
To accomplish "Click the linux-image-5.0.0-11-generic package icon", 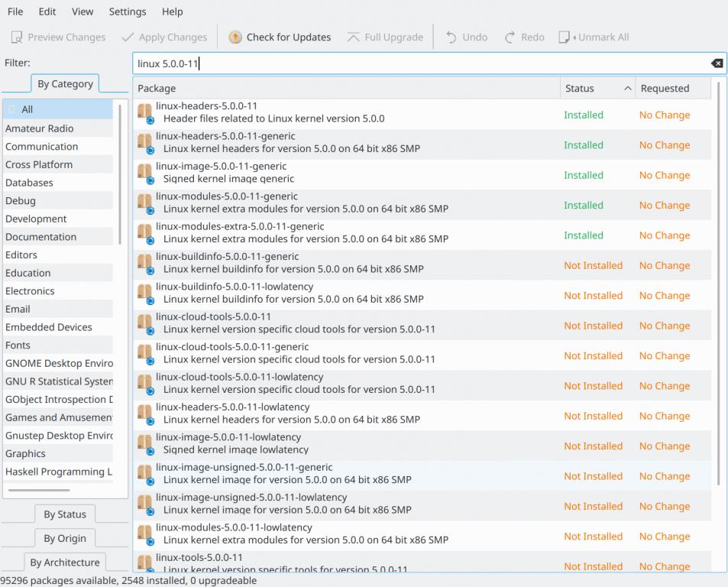I will click(x=145, y=173).
